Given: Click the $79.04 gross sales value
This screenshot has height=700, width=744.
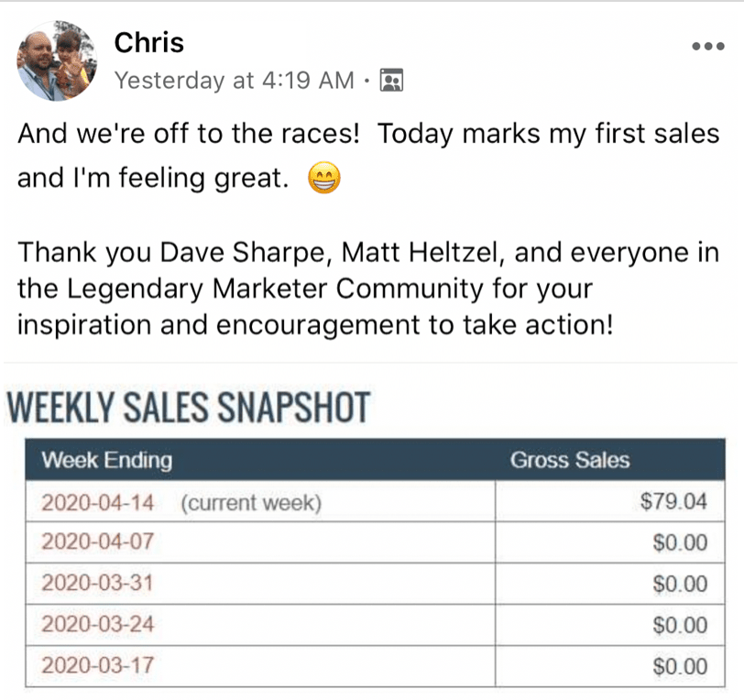Looking at the screenshot, I should pyautogui.click(x=673, y=501).
